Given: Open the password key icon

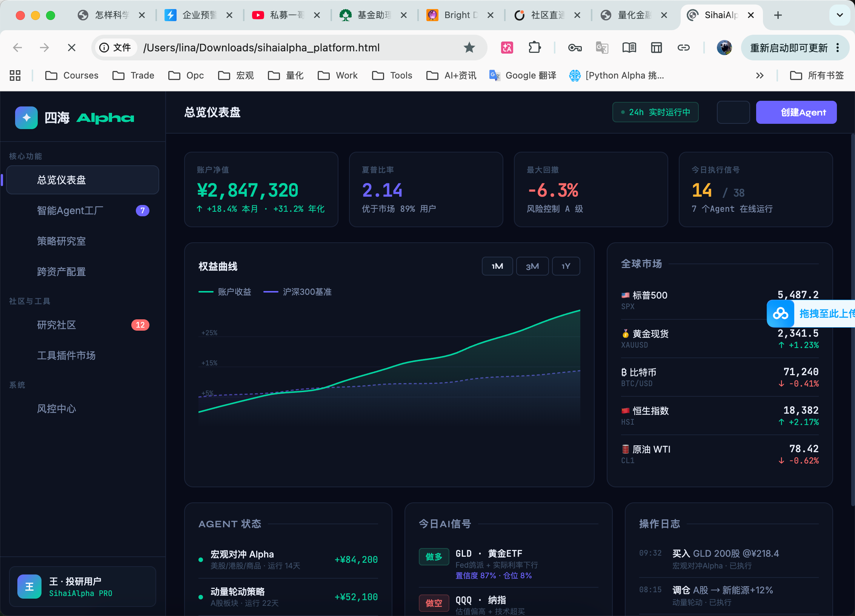Looking at the screenshot, I should (575, 48).
